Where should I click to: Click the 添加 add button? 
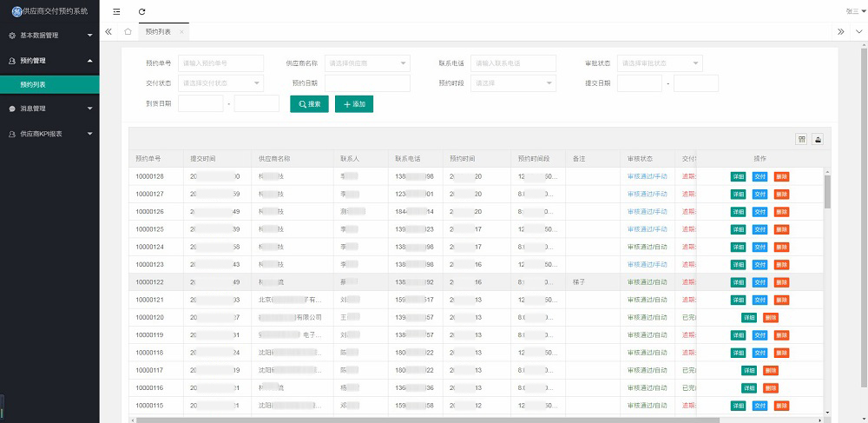click(353, 104)
